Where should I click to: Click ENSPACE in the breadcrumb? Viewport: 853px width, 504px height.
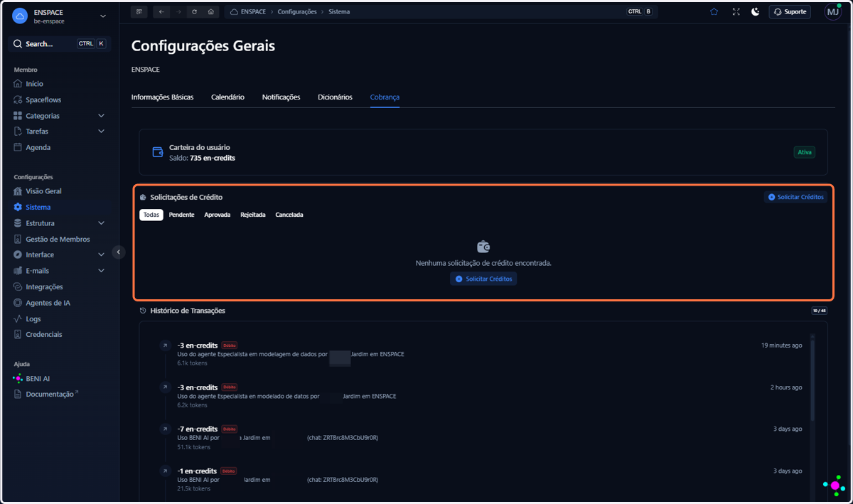click(x=252, y=12)
